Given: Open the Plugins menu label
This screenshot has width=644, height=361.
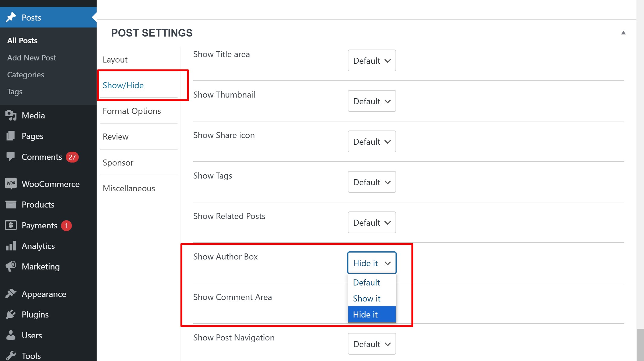Looking at the screenshot, I should pos(35,314).
